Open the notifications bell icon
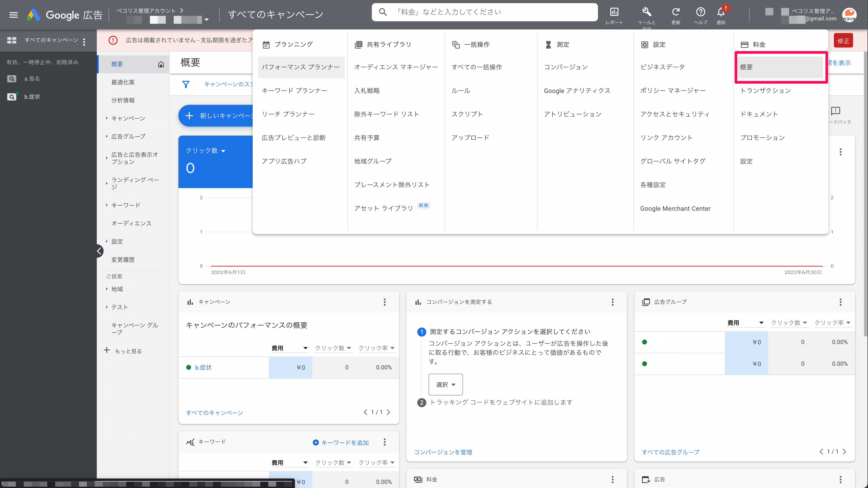Viewport: 868px width, 488px height. pos(721,12)
